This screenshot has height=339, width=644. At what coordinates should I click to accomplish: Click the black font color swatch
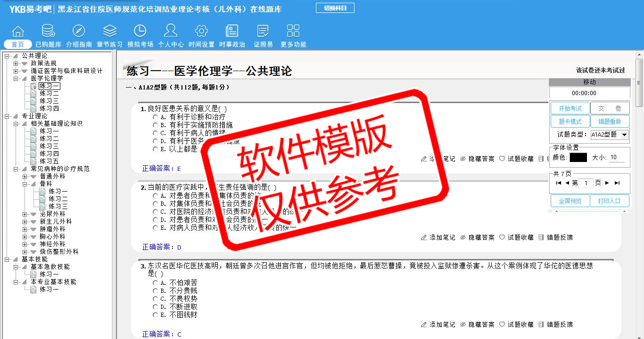(x=578, y=158)
